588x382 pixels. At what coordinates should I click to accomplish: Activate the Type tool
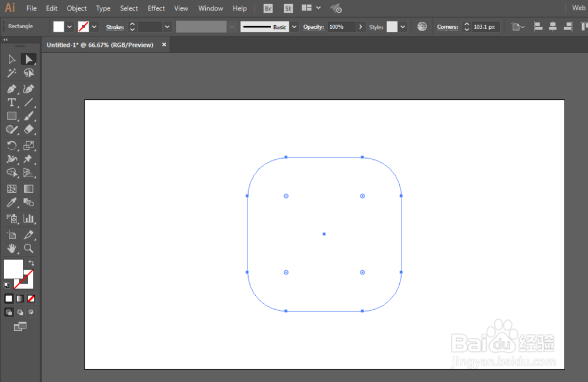click(12, 102)
